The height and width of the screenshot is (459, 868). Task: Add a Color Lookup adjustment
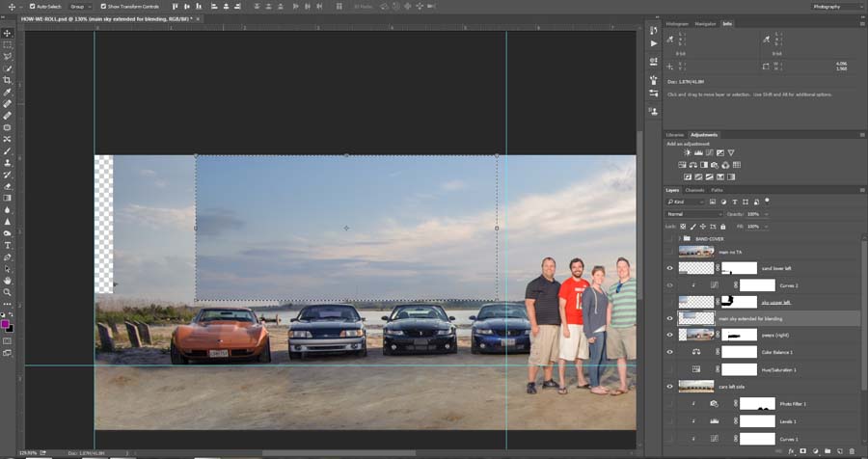point(736,165)
